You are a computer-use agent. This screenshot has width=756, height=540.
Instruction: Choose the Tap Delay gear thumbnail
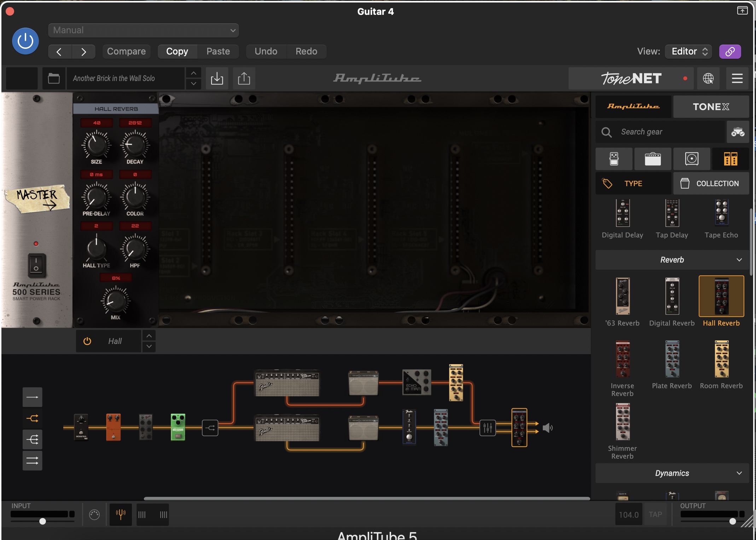click(672, 213)
